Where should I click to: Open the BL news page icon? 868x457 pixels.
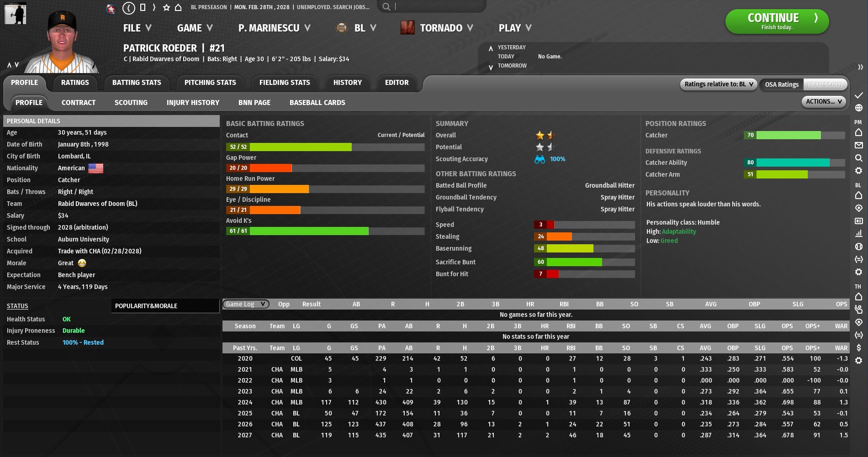tap(859, 221)
